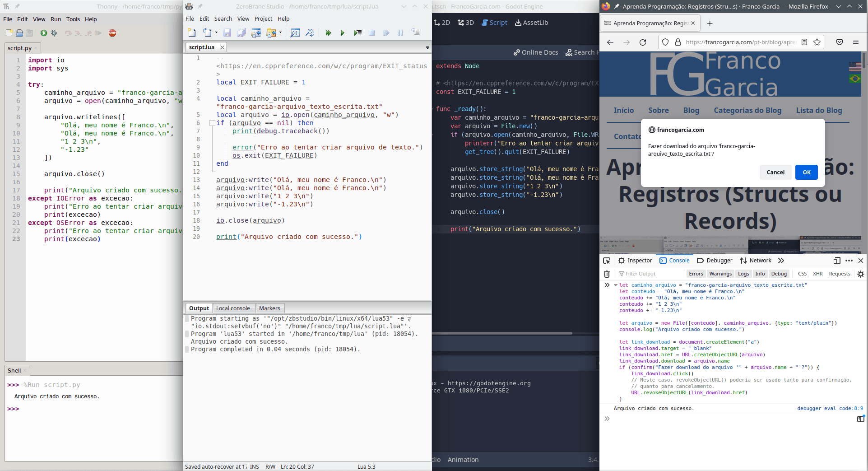
Task: Collapse the caminho_arquivo console log entry
Action: point(616,285)
